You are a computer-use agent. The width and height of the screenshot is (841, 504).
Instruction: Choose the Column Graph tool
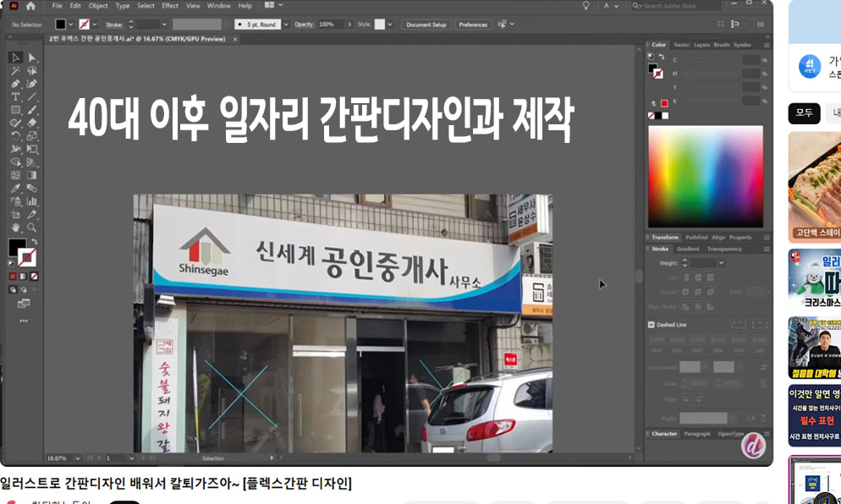[32, 201]
